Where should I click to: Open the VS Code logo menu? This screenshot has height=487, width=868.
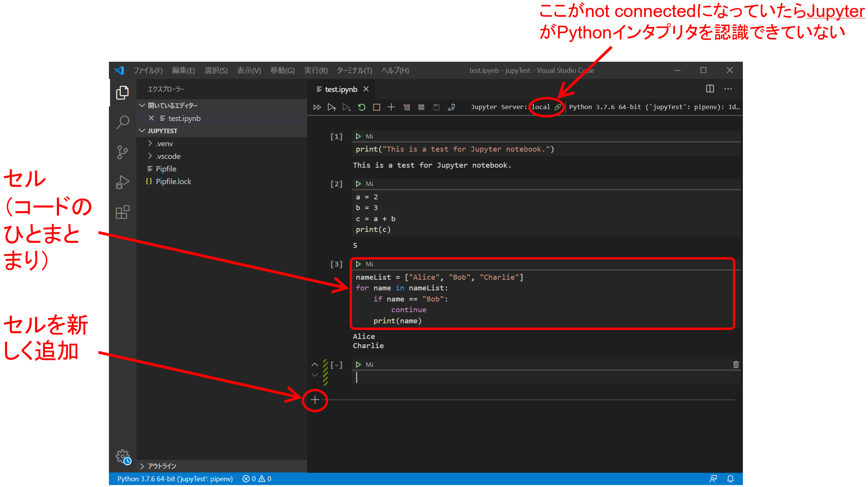(119, 70)
